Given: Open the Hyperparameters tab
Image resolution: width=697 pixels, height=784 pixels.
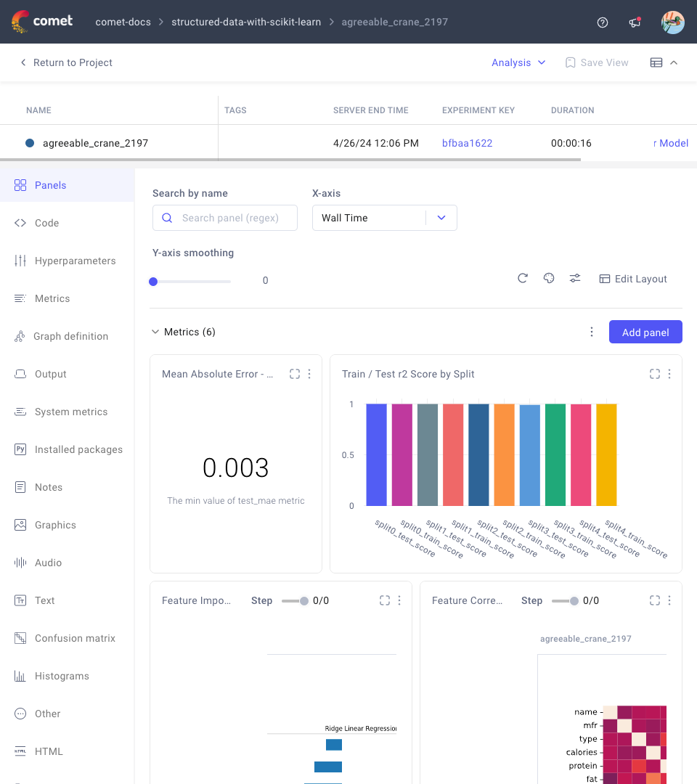Looking at the screenshot, I should (74, 261).
